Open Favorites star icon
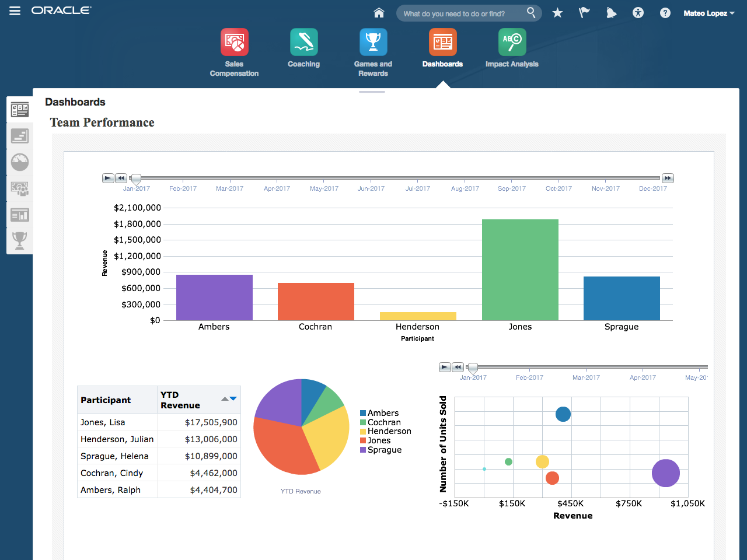This screenshot has height=560, width=747. coord(557,13)
